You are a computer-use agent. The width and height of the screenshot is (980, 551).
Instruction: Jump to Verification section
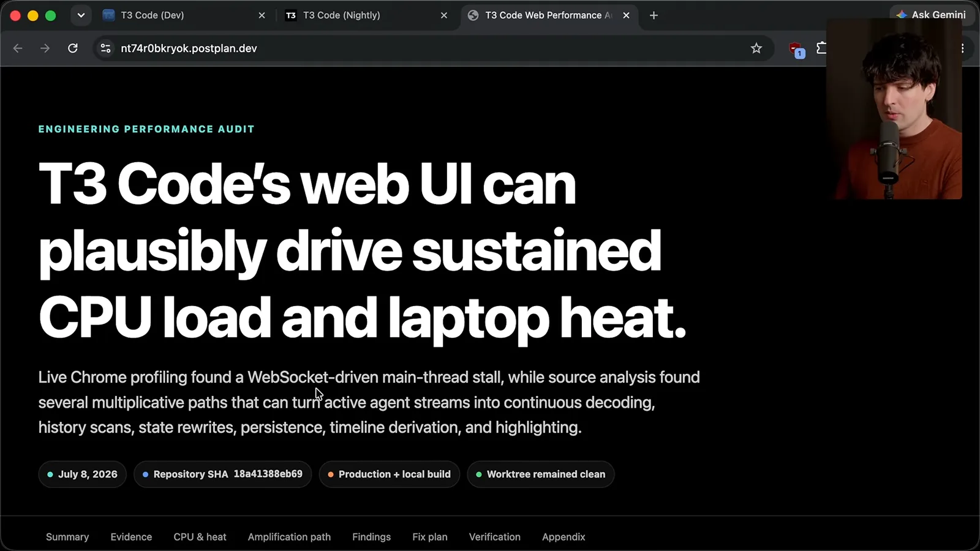pyautogui.click(x=495, y=537)
